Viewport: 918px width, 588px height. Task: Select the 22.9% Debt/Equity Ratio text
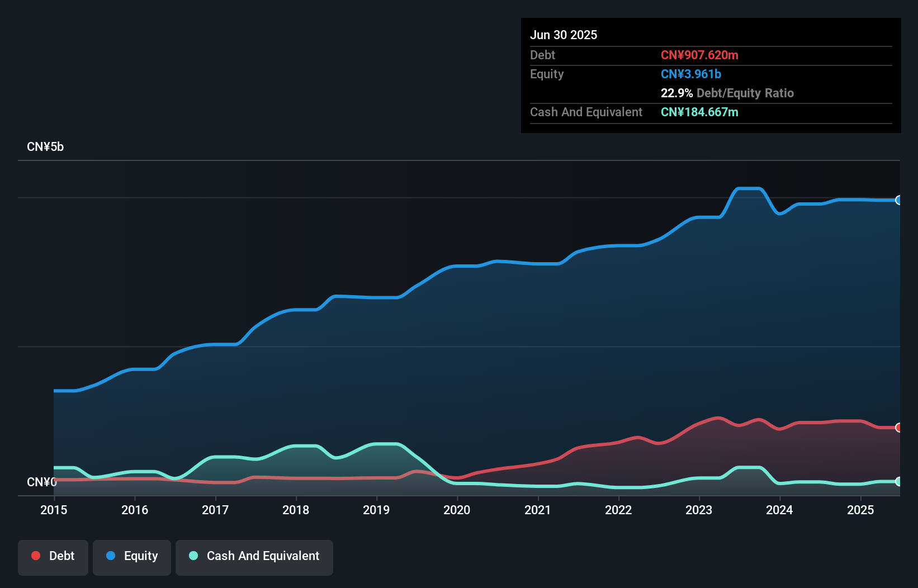(x=727, y=93)
